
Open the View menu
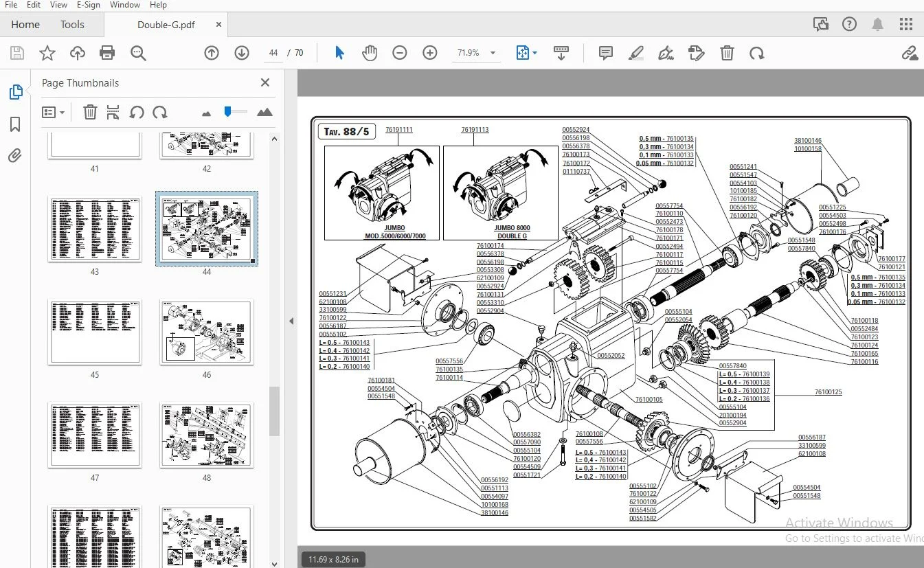[58, 5]
